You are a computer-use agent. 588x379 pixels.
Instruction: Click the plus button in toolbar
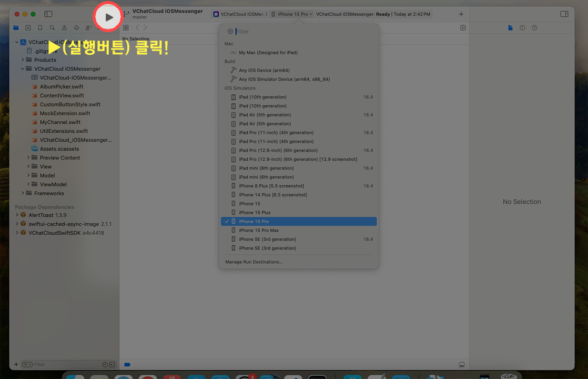pyautogui.click(x=461, y=14)
